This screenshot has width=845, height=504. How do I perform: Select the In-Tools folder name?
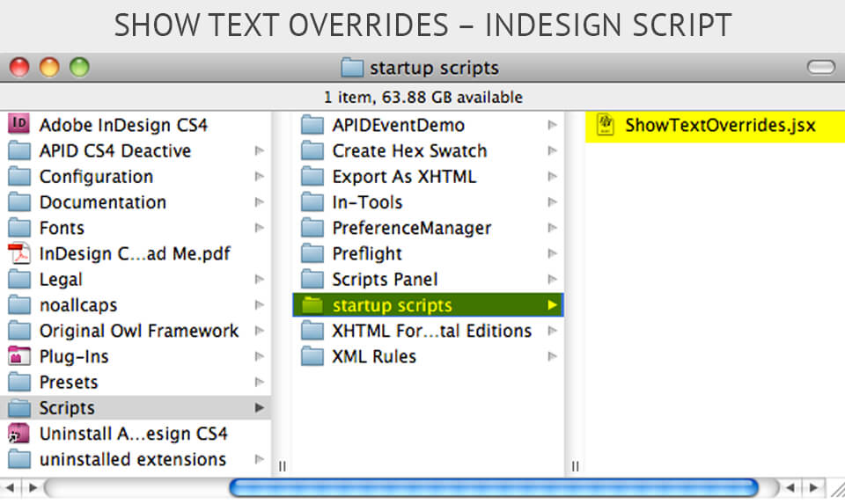(368, 202)
